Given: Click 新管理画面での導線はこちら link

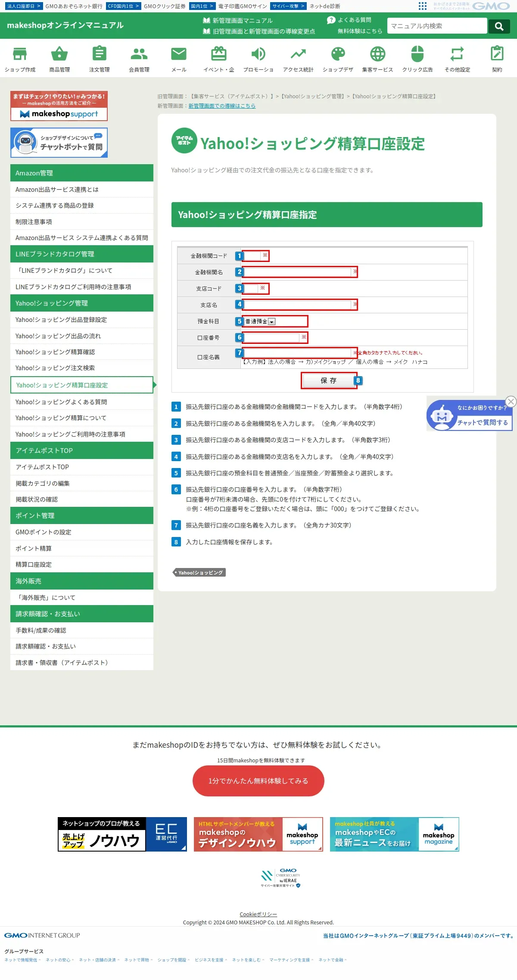Looking at the screenshot, I should [x=222, y=106].
